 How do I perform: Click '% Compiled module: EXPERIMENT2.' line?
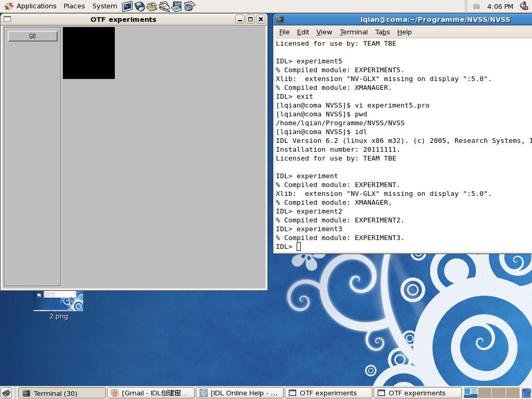click(x=340, y=220)
